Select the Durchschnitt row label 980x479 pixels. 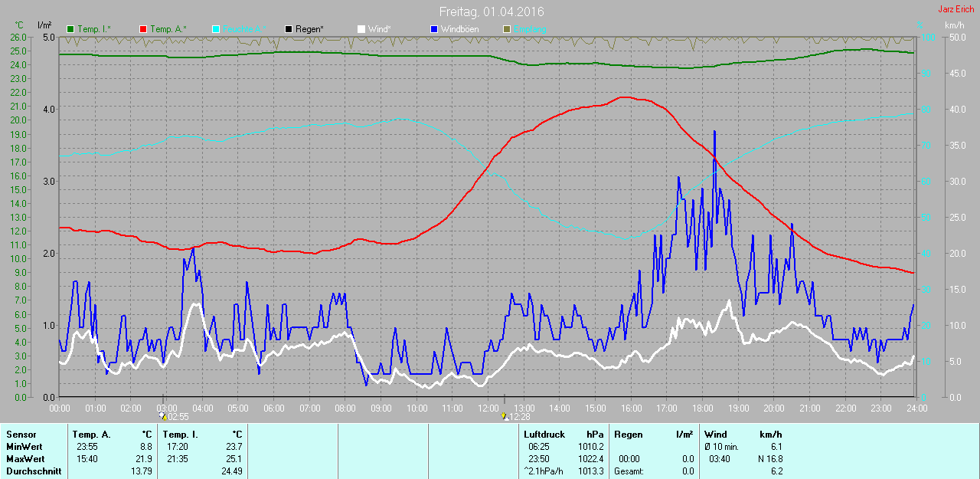(32, 471)
